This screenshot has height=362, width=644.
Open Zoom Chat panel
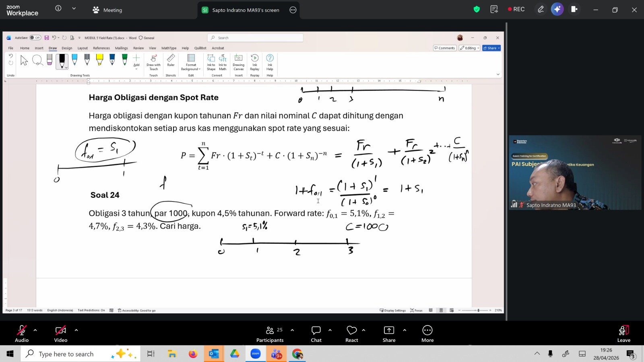coord(316,333)
